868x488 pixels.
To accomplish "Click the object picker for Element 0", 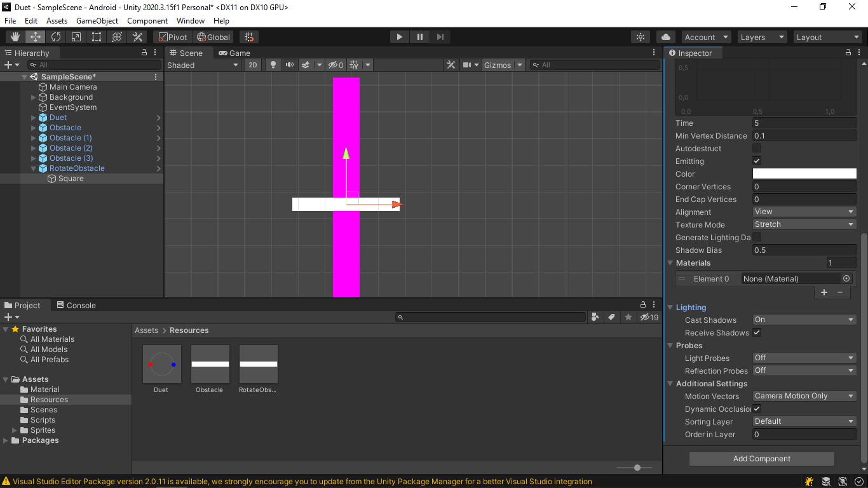I will [846, 278].
